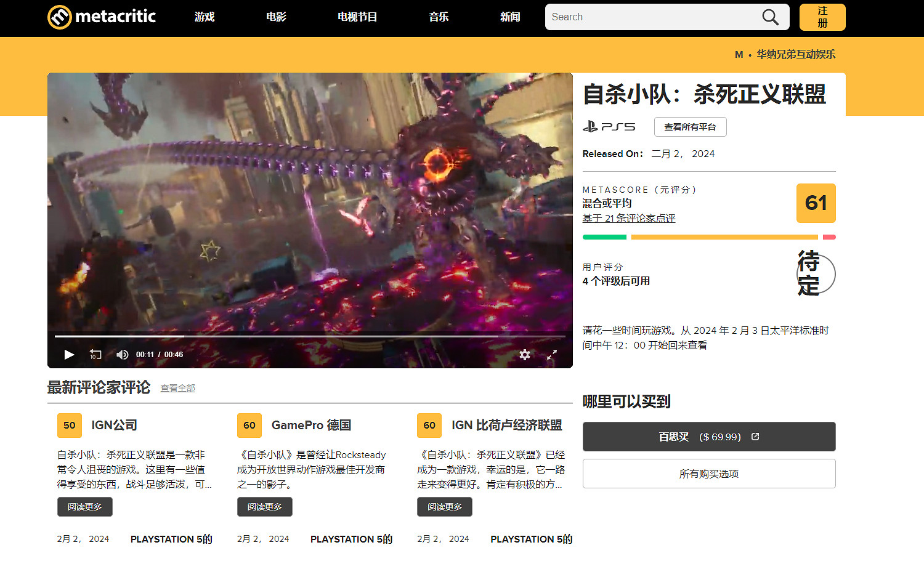Image resolution: width=924 pixels, height=561 pixels.
Task: Open the video player settings gear
Action: click(x=524, y=355)
